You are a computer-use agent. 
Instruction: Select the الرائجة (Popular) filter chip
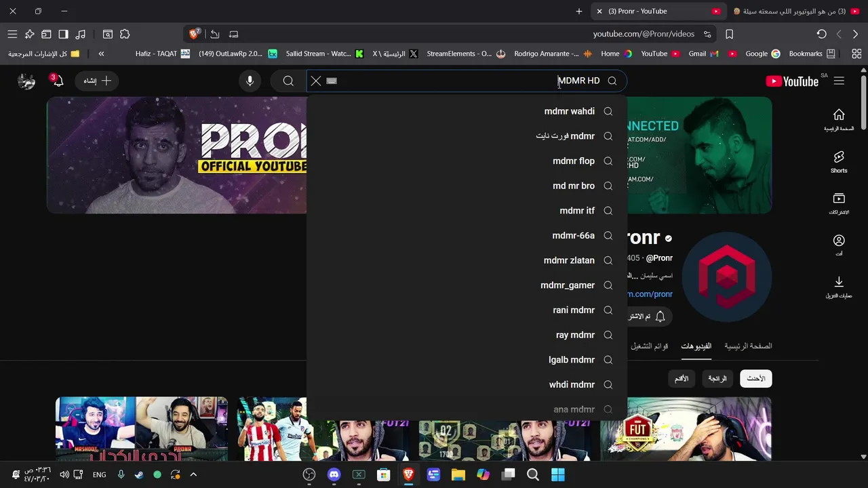coord(717,378)
